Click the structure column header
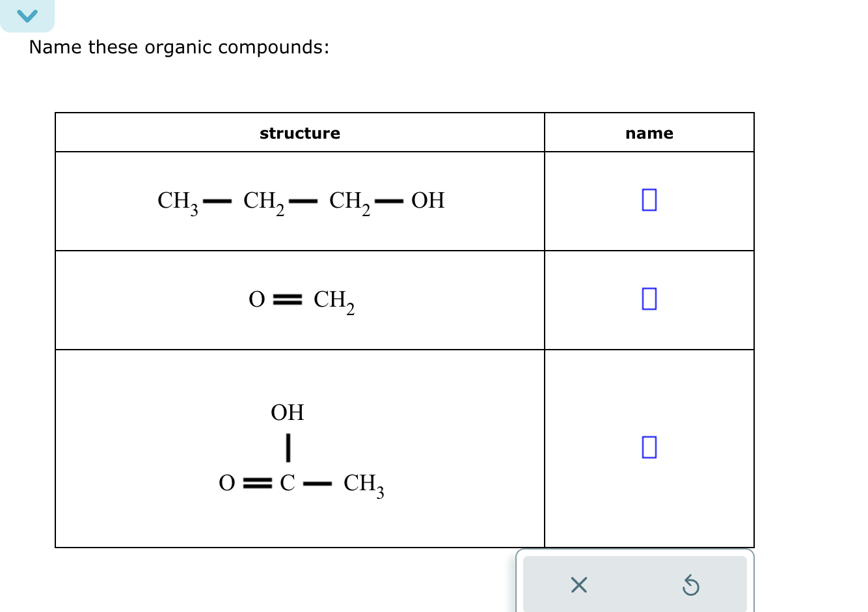The width and height of the screenshot is (868, 612). click(300, 133)
